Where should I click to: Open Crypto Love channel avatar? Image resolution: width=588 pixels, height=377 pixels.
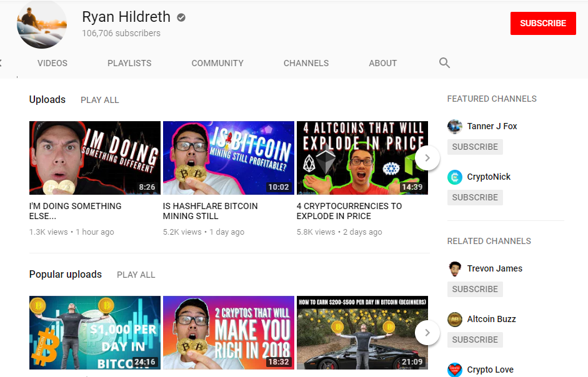pos(455,370)
